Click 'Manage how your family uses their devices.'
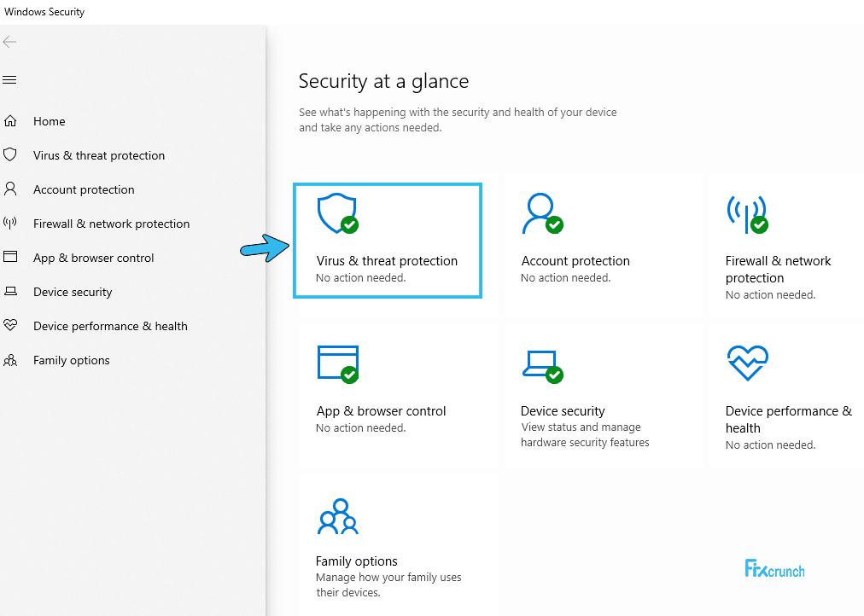 pos(388,584)
